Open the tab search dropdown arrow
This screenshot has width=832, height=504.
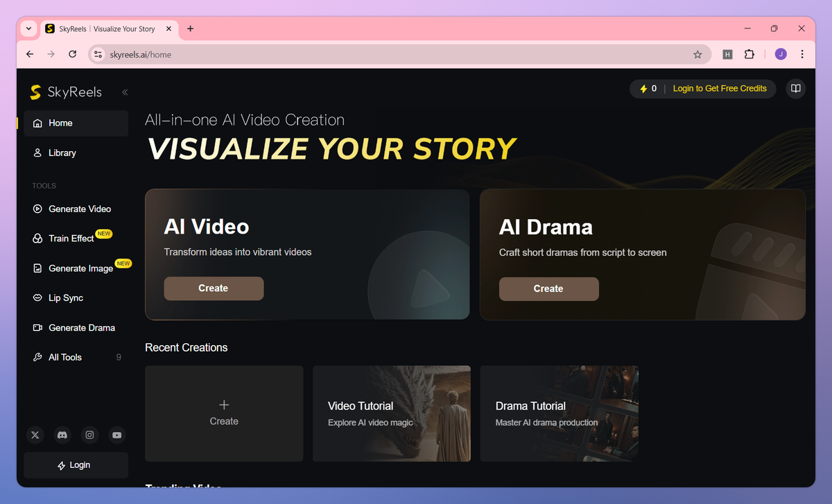[x=28, y=28]
